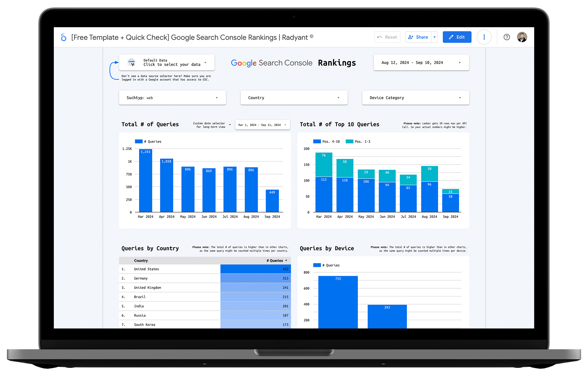Open the Mar 1 – Sep 11 custom date selector
This screenshot has height=376, width=588.
pyautogui.click(x=262, y=125)
